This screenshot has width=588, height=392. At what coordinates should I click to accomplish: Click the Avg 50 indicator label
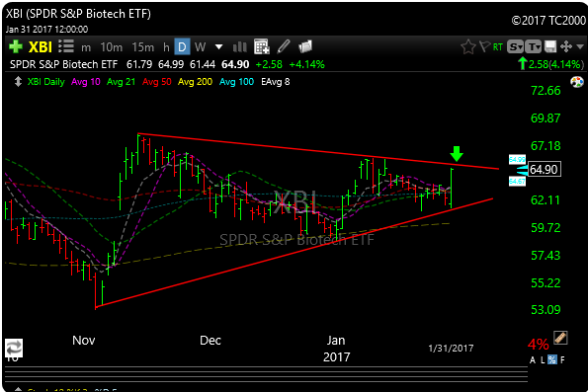point(156,82)
